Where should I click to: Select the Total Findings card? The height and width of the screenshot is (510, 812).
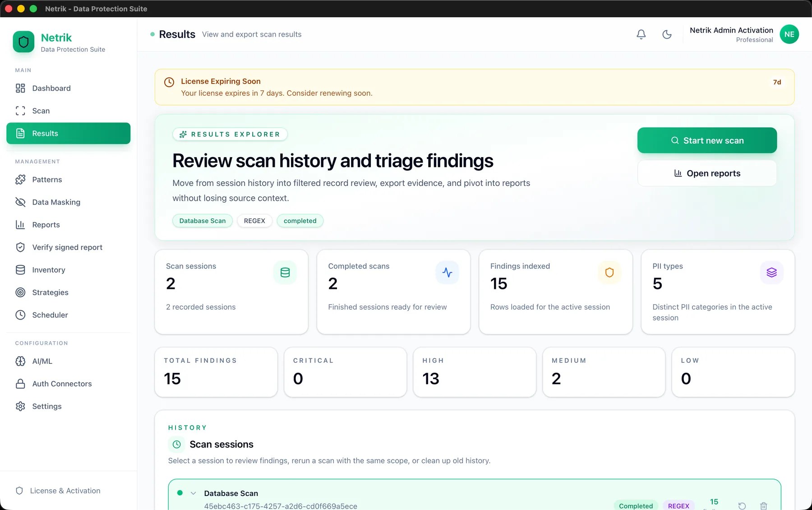[x=216, y=372]
